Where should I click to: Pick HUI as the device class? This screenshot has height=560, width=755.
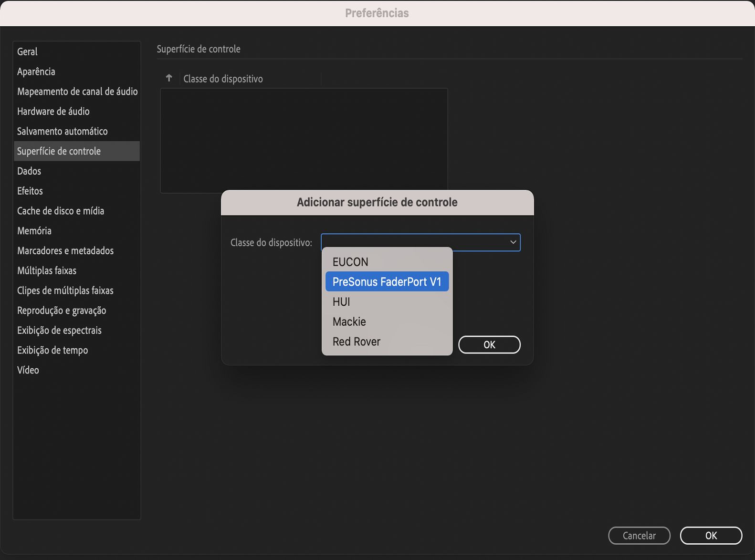coord(387,302)
